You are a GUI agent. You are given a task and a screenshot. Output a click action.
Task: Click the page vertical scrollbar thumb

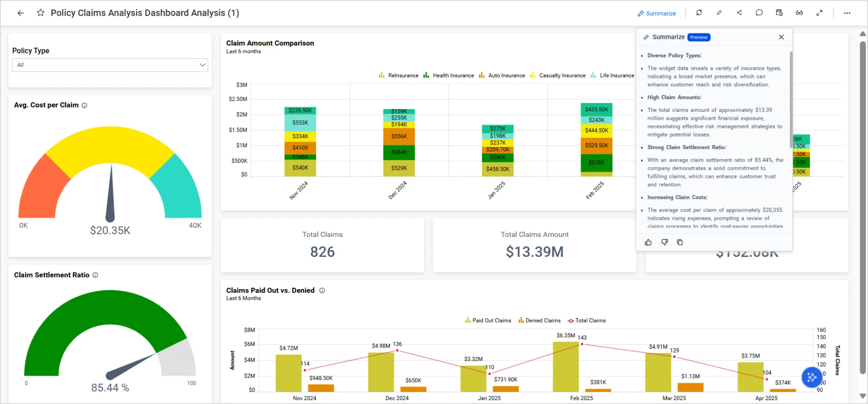pyautogui.click(x=863, y=207)
